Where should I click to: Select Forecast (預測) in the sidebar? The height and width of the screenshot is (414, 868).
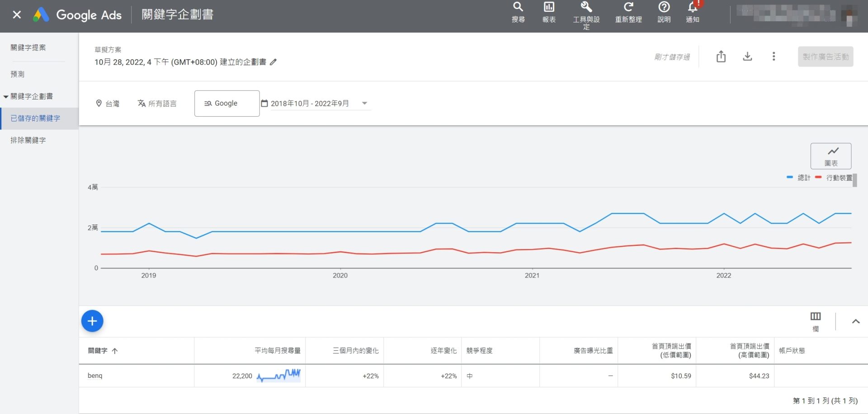[x=18, y=74]
